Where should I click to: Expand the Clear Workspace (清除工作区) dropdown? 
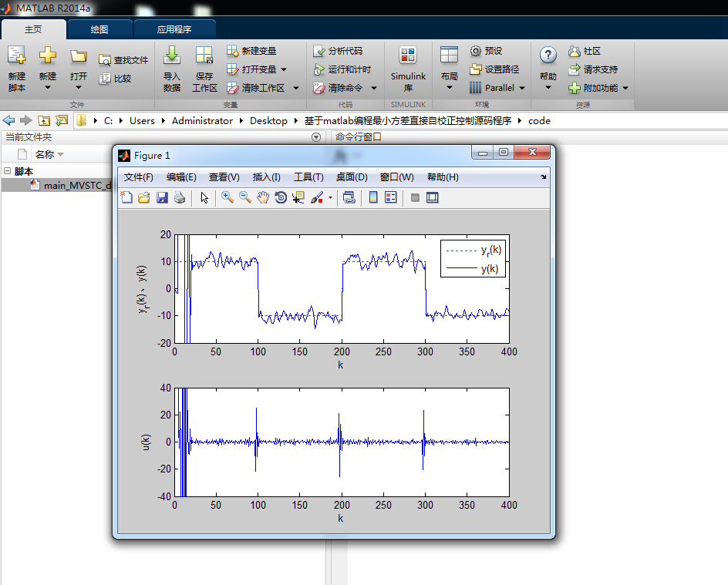(296, 88)
